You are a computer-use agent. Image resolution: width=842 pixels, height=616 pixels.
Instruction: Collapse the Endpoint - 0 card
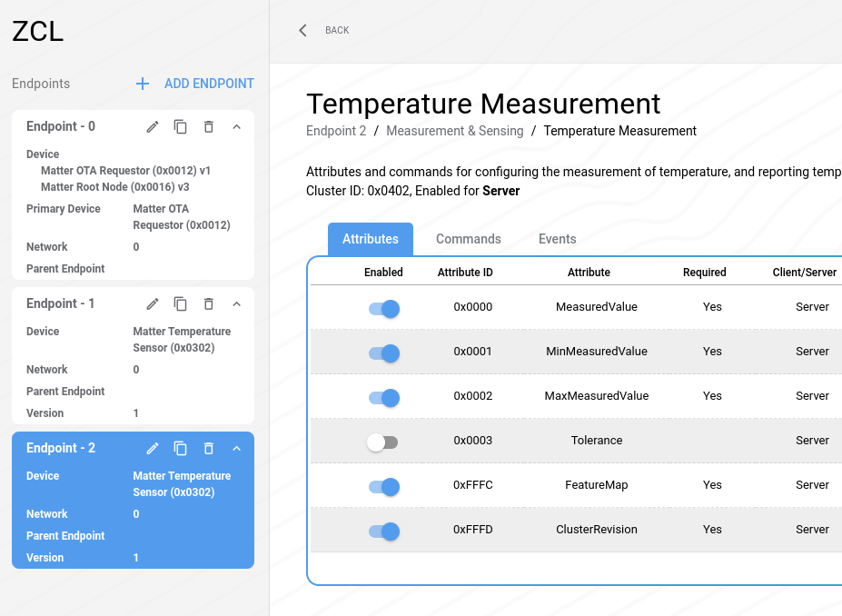[x=236, y=127]
